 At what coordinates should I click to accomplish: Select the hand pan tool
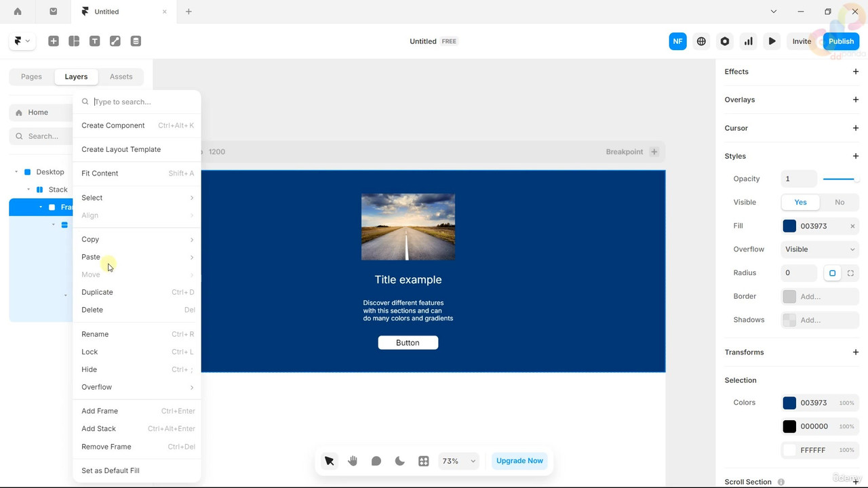[353, 461]
